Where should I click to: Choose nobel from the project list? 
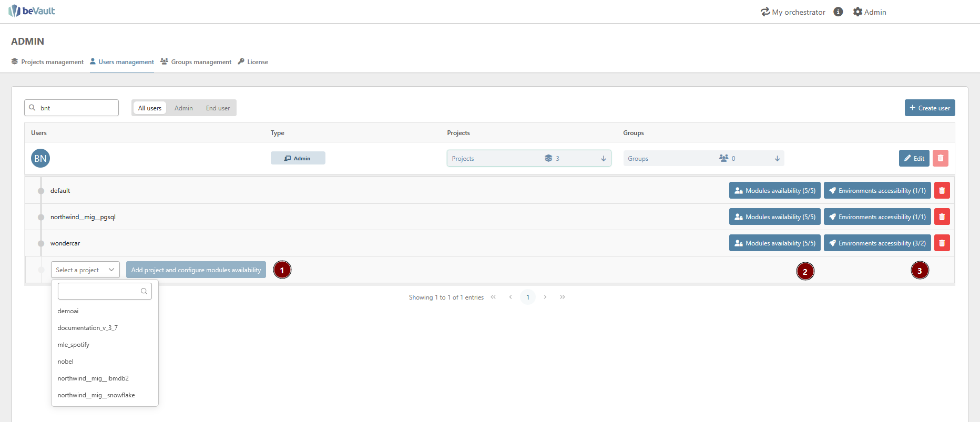click(66, 362)
